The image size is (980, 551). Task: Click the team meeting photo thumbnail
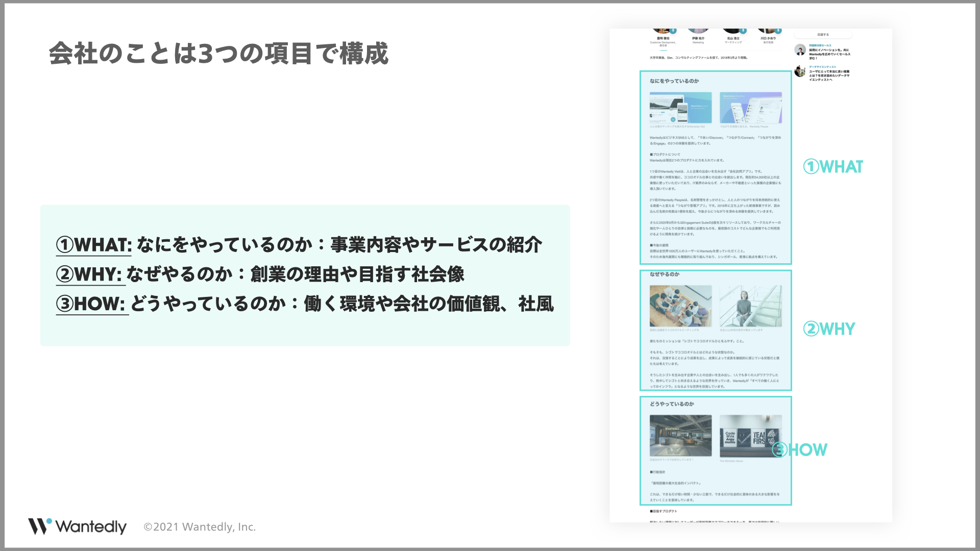pos(680,306)
